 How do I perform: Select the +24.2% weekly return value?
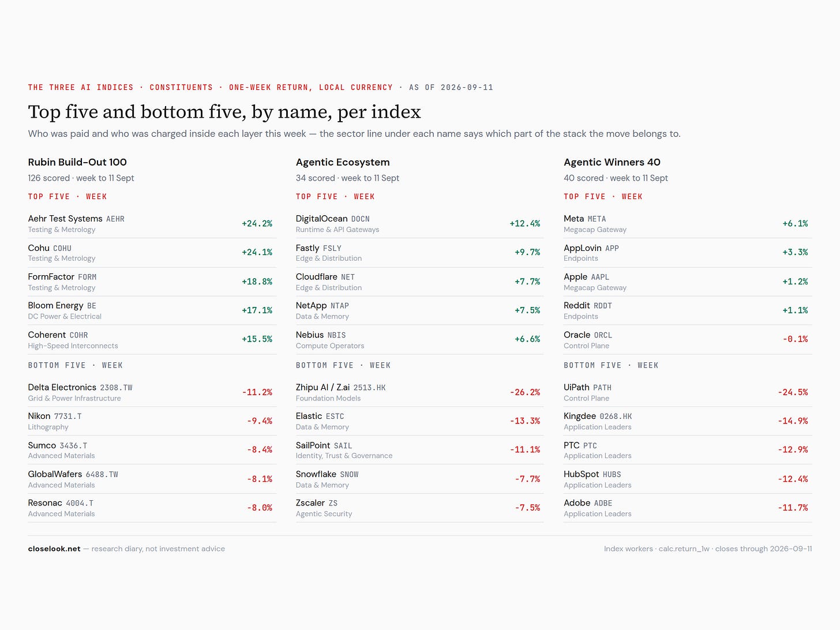(257, 223)
